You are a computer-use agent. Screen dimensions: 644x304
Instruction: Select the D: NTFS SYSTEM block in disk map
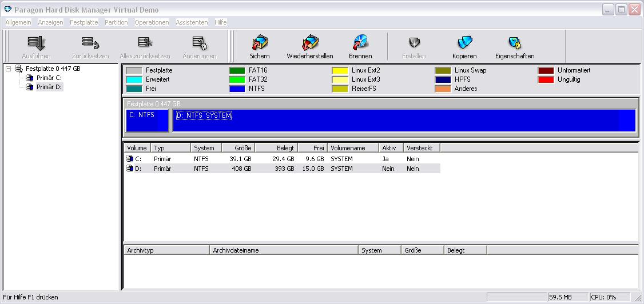404,121
